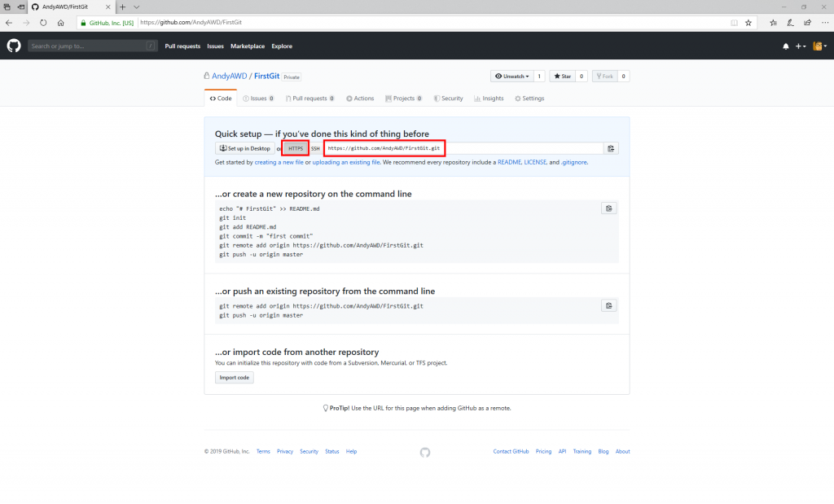Copy the push existing repository commands

609,305
